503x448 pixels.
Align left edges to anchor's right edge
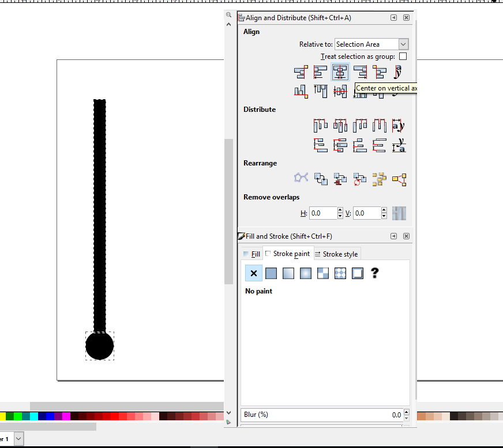click(380, 72)
